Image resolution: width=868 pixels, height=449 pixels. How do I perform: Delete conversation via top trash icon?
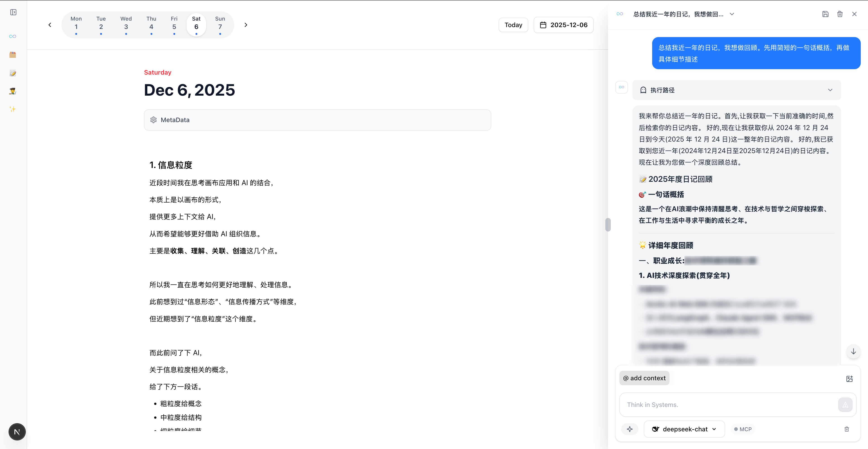(840, 14)
